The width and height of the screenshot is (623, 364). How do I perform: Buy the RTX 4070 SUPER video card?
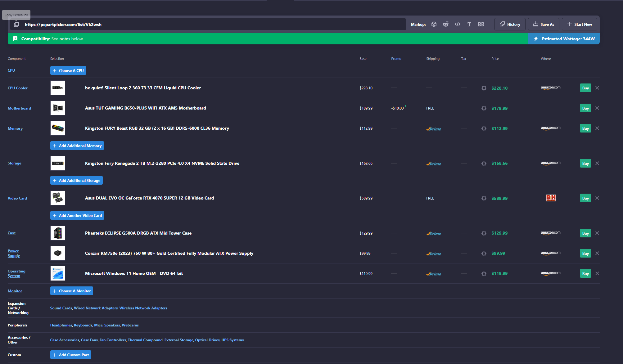(x=585, y=198)
